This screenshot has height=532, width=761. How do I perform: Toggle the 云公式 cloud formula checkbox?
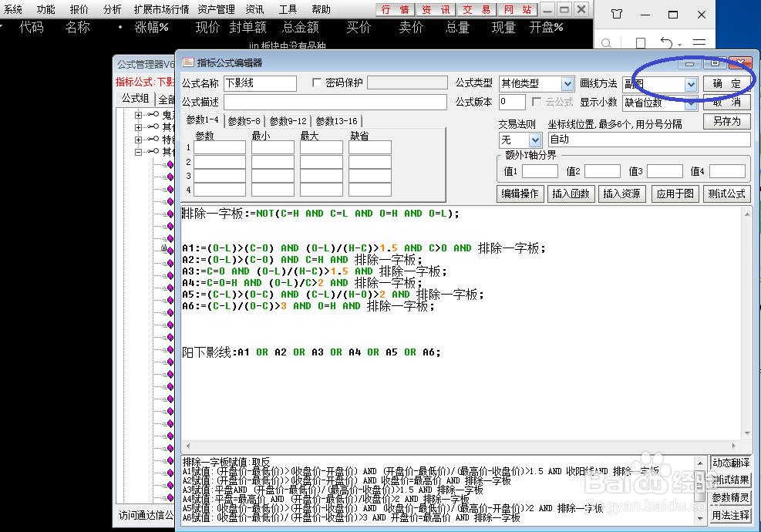(x=535, y=103)
